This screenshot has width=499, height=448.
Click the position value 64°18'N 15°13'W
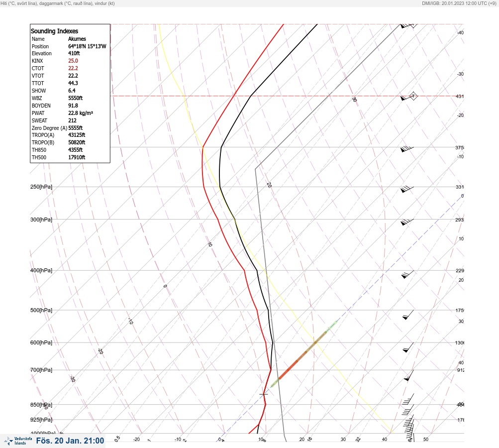pos(87,46)
